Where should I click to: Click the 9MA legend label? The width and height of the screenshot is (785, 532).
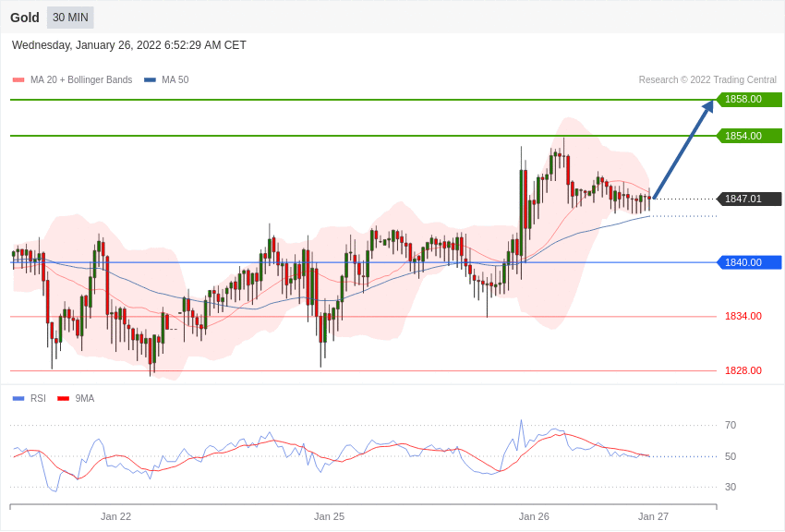(85, 398)
